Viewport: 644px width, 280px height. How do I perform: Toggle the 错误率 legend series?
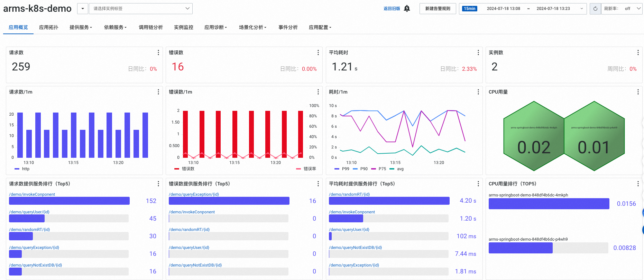tap(306, 169)
